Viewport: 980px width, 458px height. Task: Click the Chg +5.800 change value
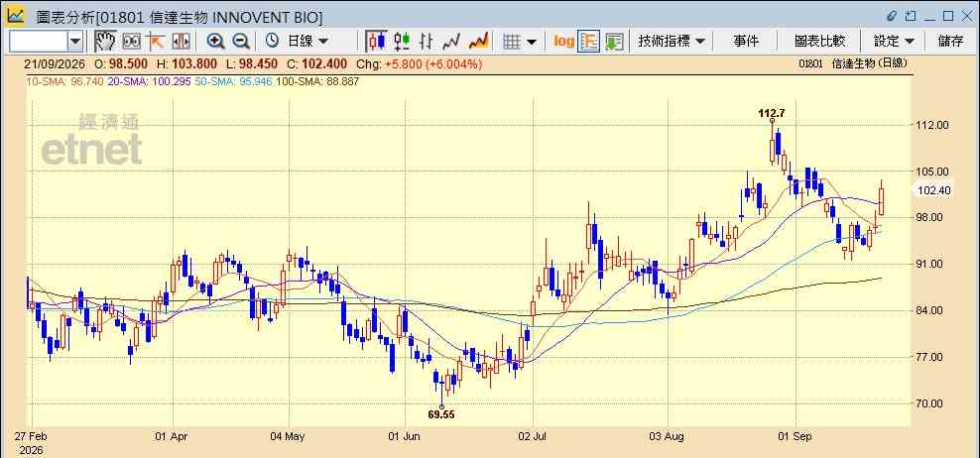pyautogui.click(x=419, y=64)
